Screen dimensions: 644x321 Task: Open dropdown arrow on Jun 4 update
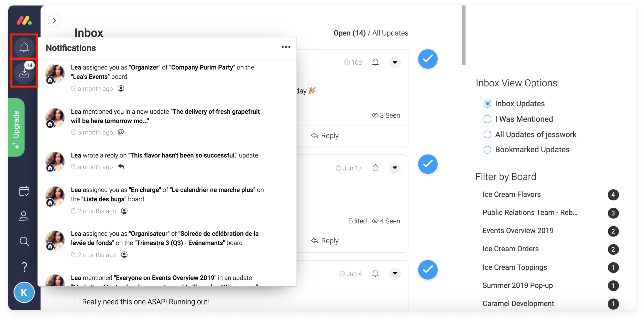click(x=395, y=274)
